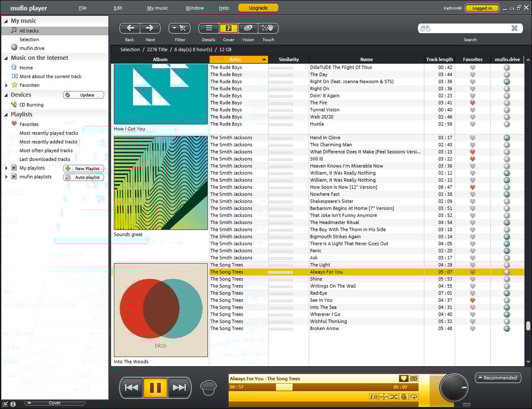Open the Edit menu
The height and width of the screenshot is (409, 532).
[x=118, y=8]
